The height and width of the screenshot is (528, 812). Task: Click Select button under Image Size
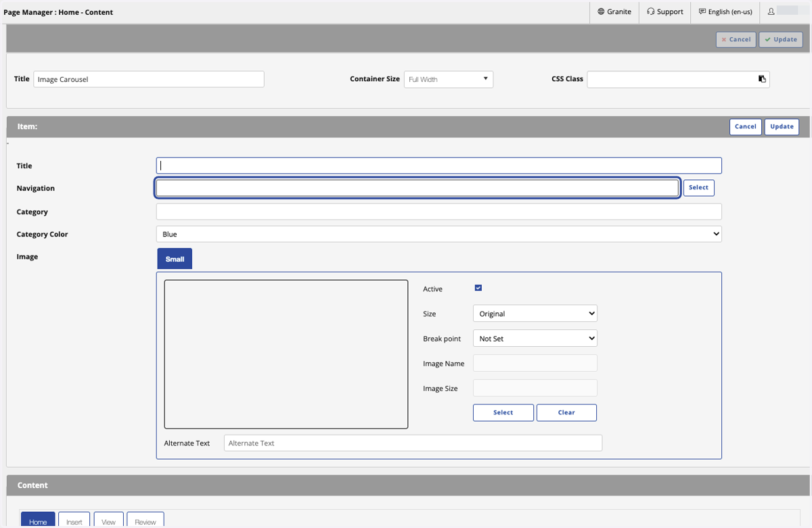503,412
